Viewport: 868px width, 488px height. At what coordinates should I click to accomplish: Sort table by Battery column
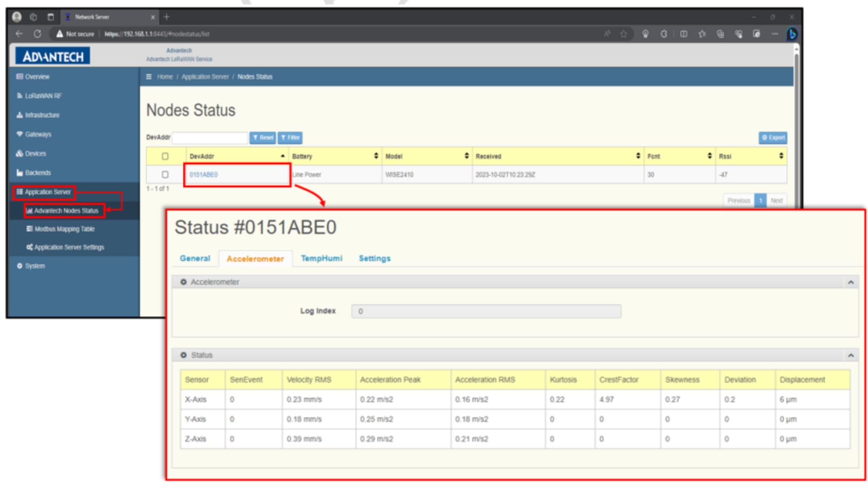335,156
